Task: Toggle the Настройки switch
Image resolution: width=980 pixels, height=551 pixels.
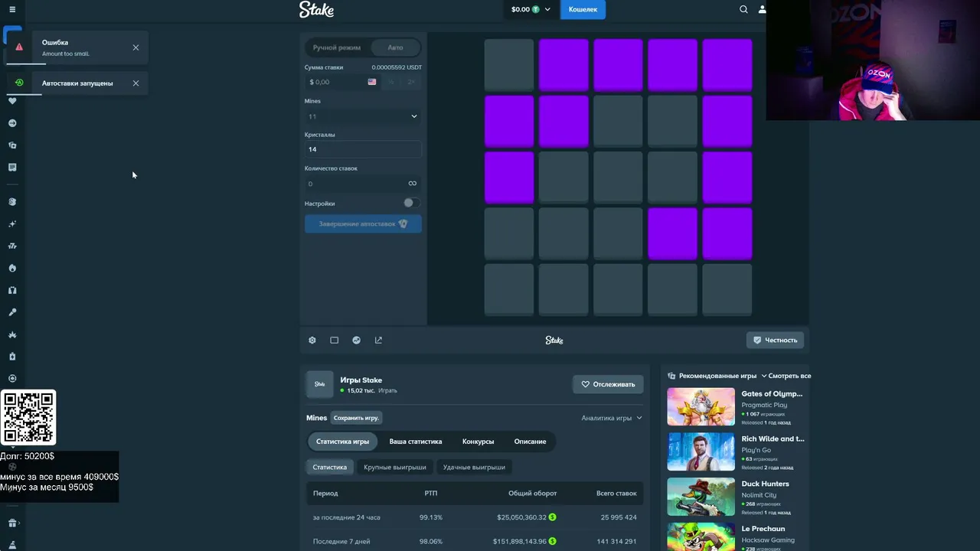Action: tap(411, 204)
